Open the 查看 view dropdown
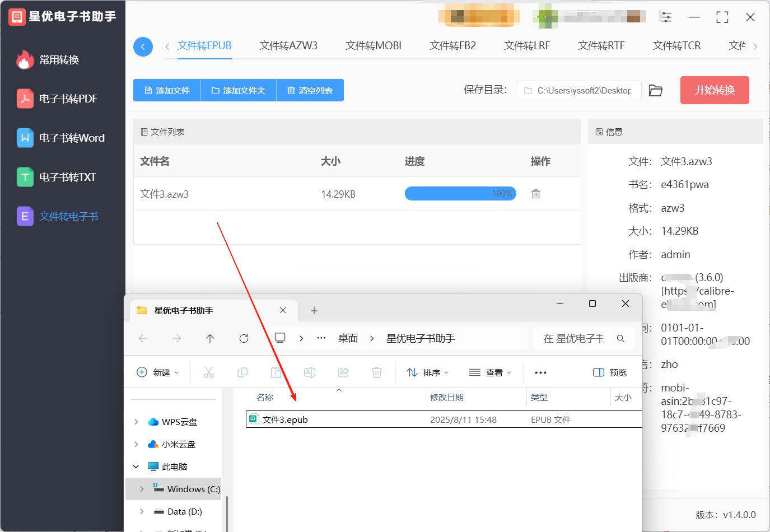 point(491,372)
